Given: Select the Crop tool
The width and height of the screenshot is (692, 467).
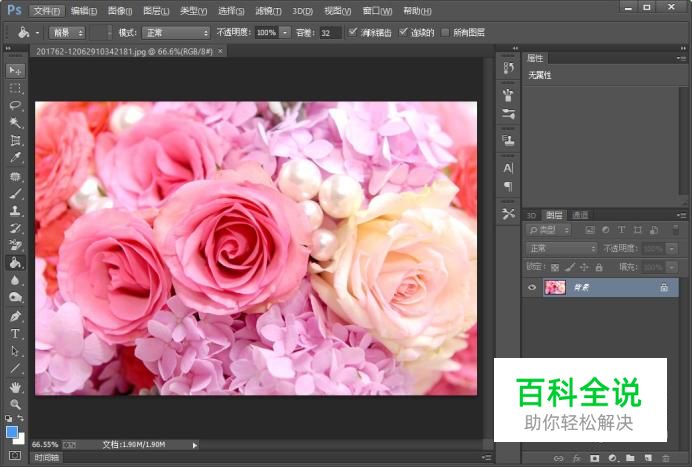Looking at the screenshot, I should 15,140.
